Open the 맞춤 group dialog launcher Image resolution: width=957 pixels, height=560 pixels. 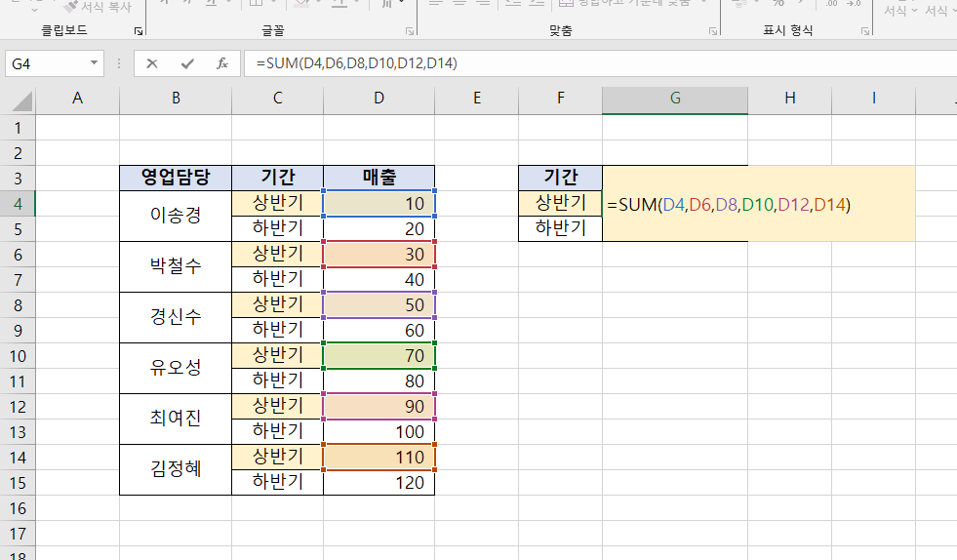point(712,31)
